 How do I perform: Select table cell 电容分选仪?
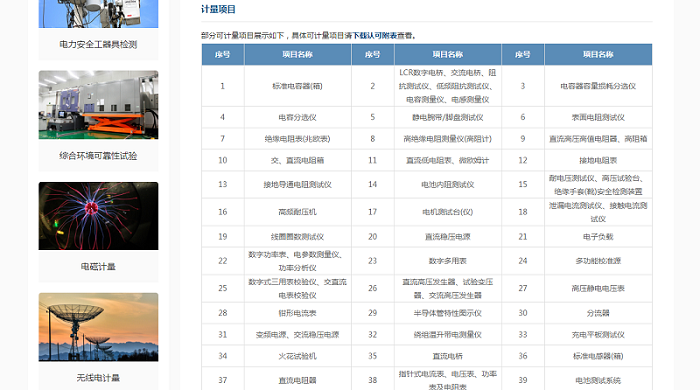tap(298, 117)
